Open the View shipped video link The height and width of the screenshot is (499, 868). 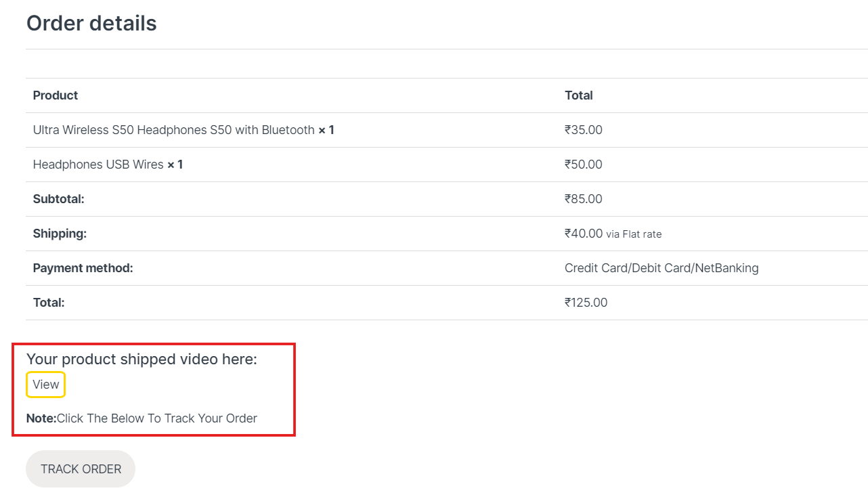(46, 385)
